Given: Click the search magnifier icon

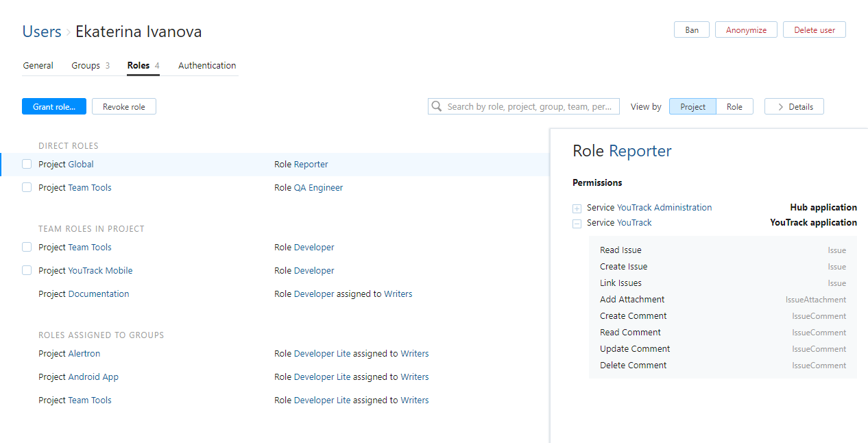Looking at the screenshot, I should tap(437, 106).
